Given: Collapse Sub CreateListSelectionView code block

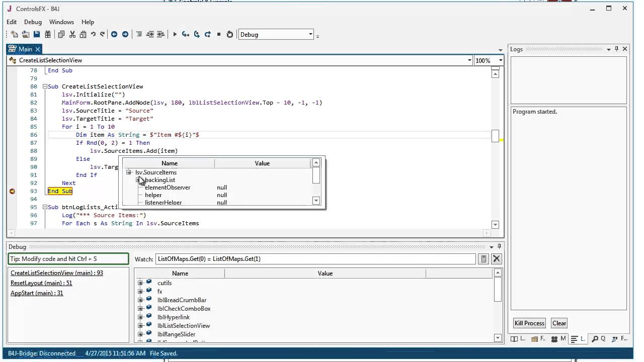Looking at the screenshot, I should click(45, 86).
